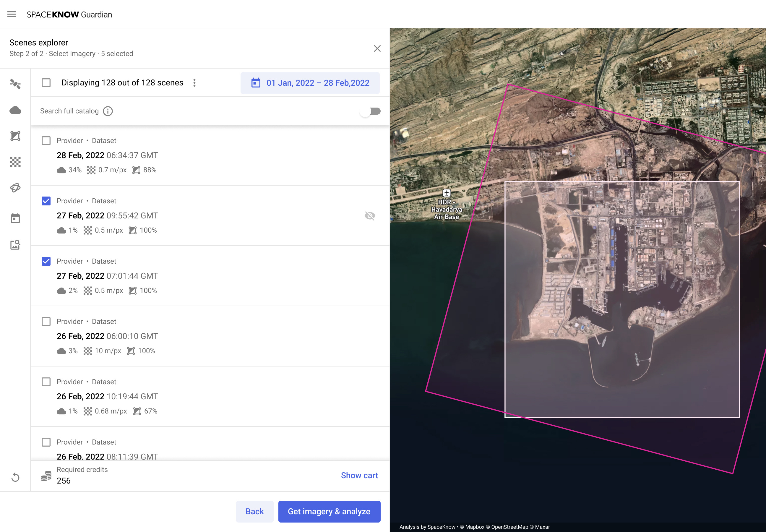The height and width of the screenshot is (532, 766).
Task: Close the Scenes explorer panel
Action: (377, 49)
